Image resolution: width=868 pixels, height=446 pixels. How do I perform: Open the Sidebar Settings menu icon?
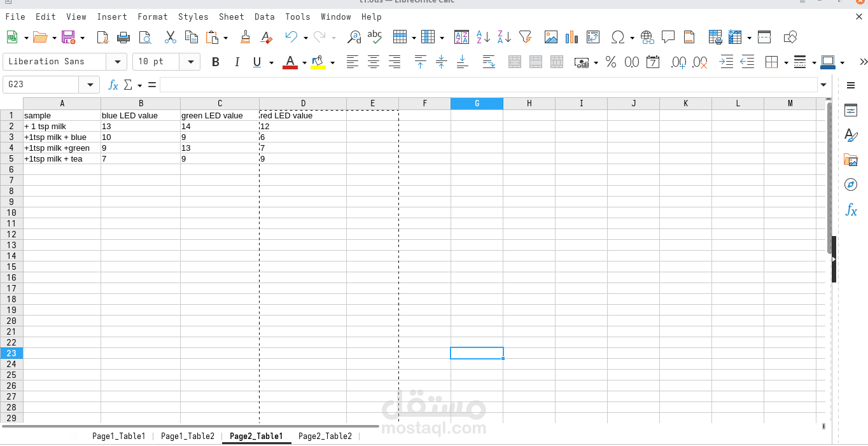(x=851, y=85)
